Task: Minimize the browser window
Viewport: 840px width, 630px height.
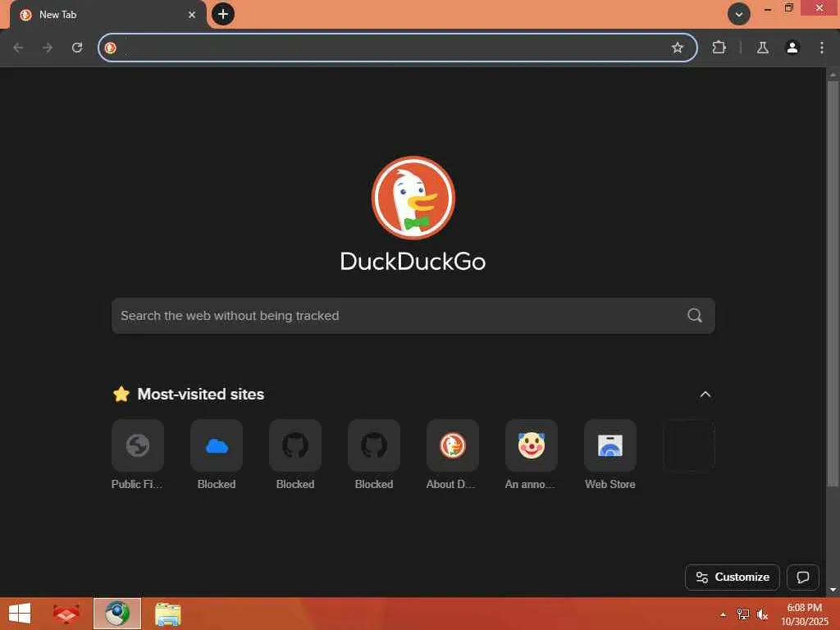Action: 768,8
